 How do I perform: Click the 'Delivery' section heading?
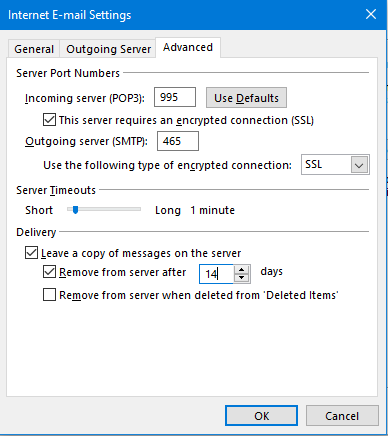click(x=36, y=232)
